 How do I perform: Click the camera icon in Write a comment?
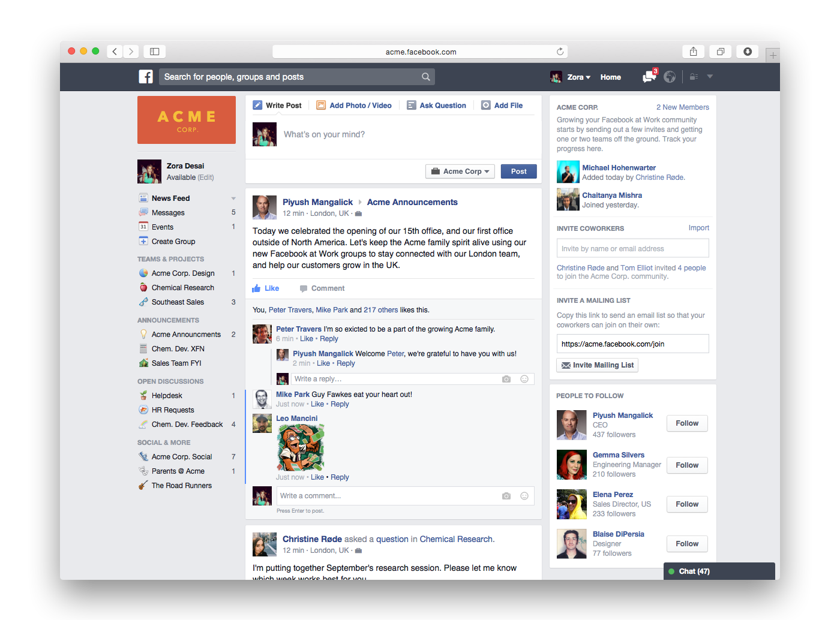pos(506,496)
